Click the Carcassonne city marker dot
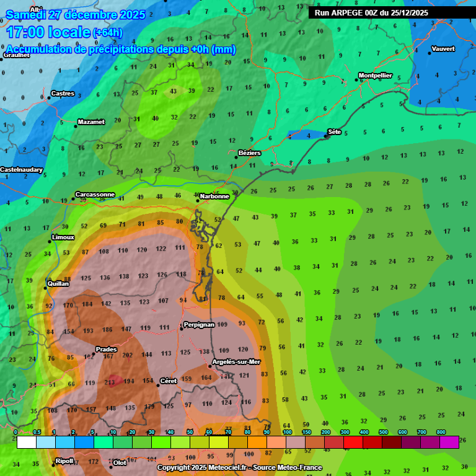 pyautogui.click(x=73, y=198)
